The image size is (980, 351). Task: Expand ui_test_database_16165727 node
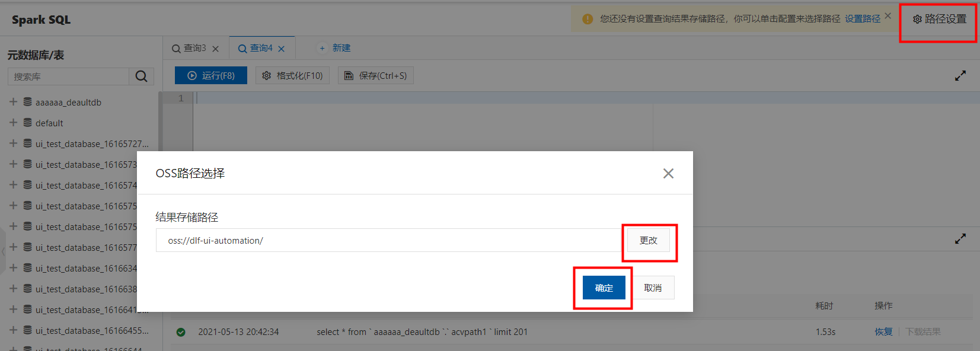13,143
